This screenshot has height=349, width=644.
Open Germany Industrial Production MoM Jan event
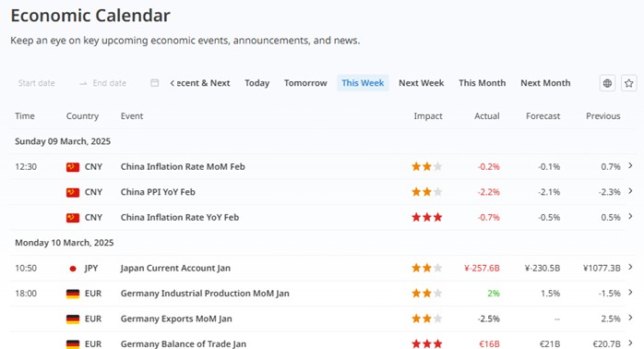pos(205,294)
